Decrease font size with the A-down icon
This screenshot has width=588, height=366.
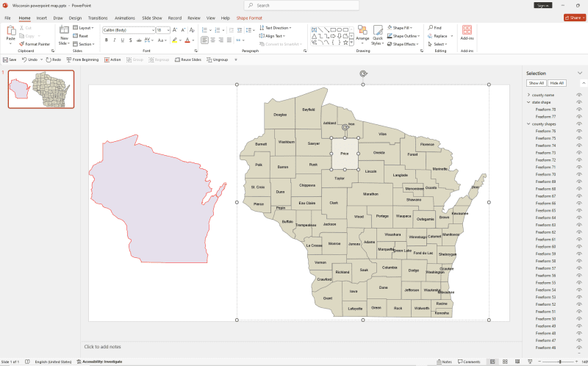[183, 30]
